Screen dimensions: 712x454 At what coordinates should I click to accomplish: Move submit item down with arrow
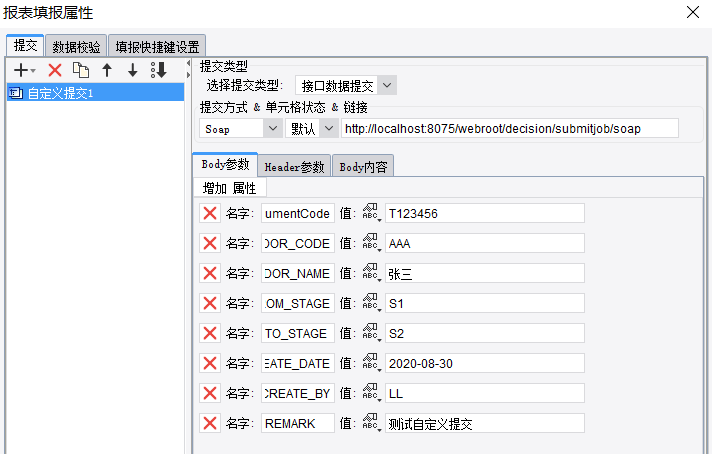pos(133,70)
